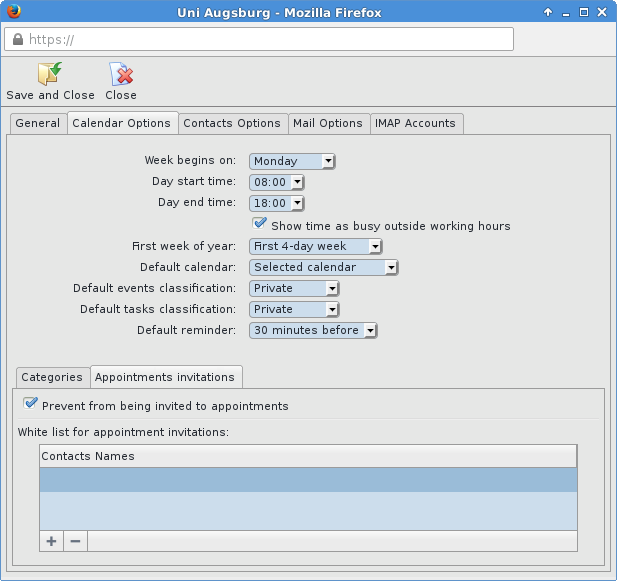This screenshot has height=581, width=617.
Task: Switch to the General tab
Action: click(x=38, y=123)
